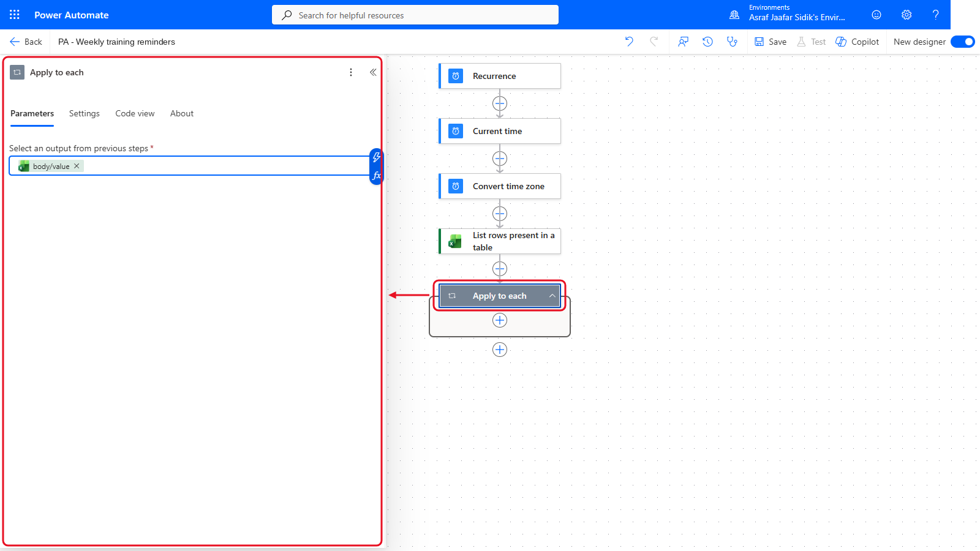The image size is (980, 551).
Task: Open Copilot from the toolbar
Action: (858, 42)
